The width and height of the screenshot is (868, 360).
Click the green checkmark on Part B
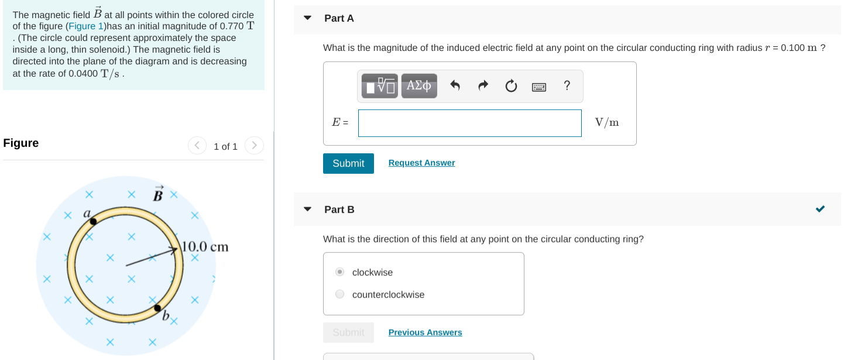819,208
